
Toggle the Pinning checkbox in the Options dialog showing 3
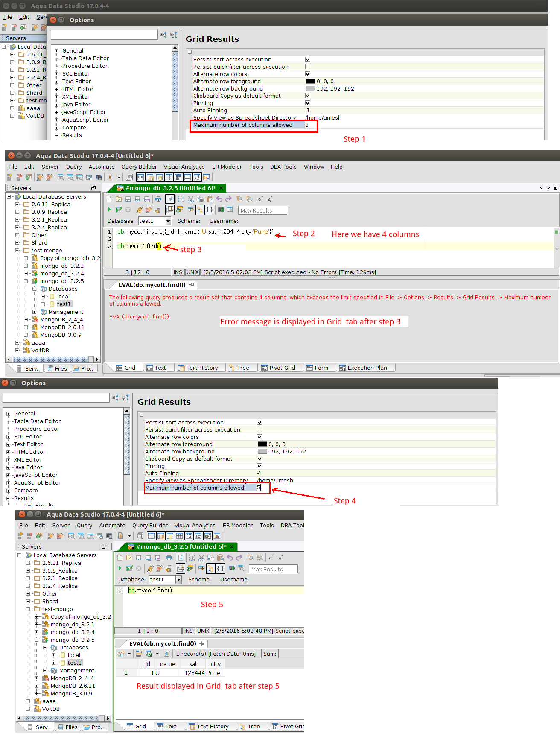coord(308,103)
